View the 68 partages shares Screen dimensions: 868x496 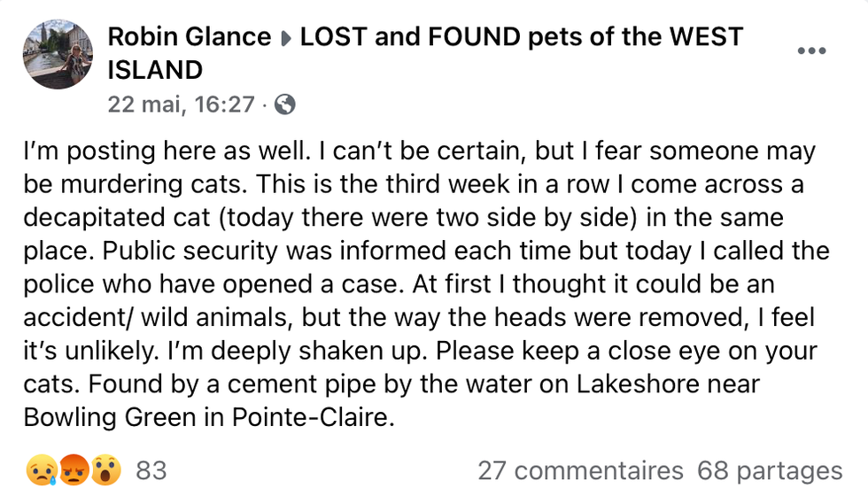tap(770, 470)
